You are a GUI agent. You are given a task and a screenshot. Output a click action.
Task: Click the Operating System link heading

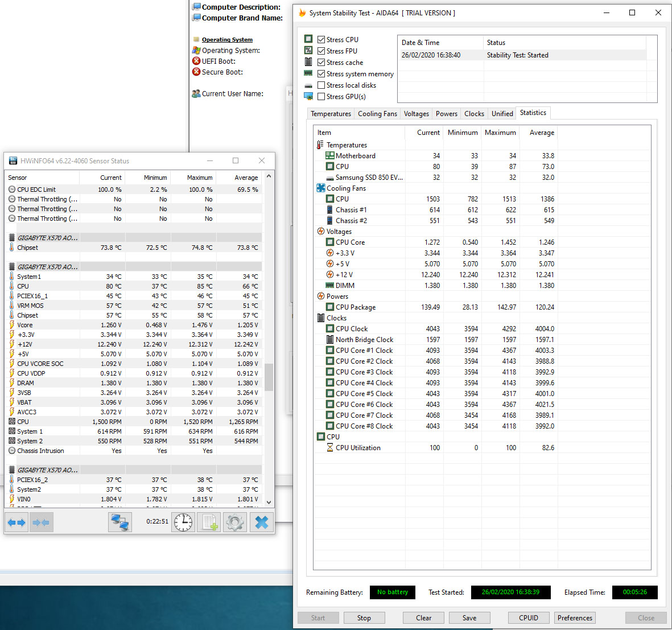pos(227,39)
